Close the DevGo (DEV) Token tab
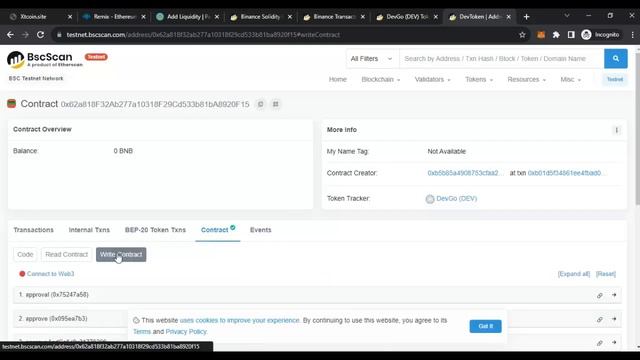 tap(436, 17)
